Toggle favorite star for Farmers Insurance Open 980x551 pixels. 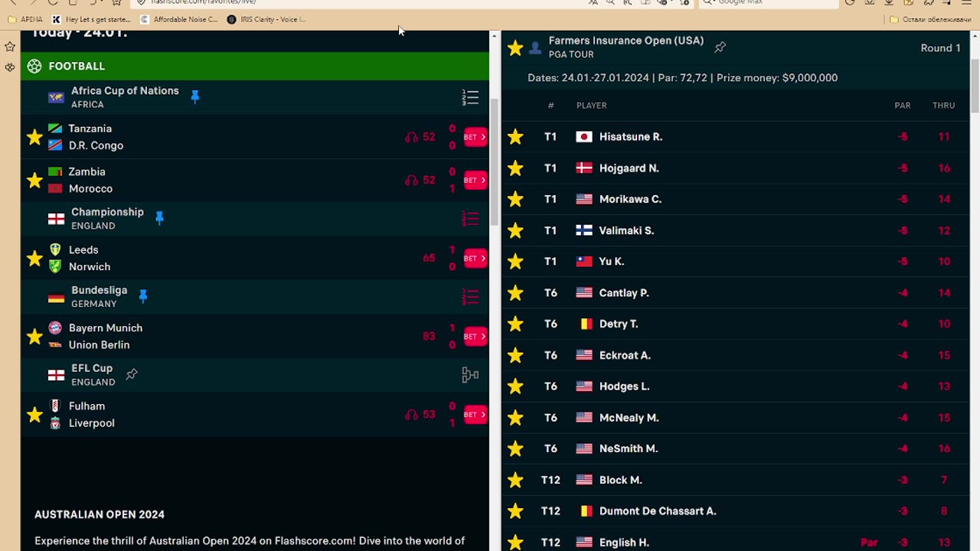[x=515, y=47]
